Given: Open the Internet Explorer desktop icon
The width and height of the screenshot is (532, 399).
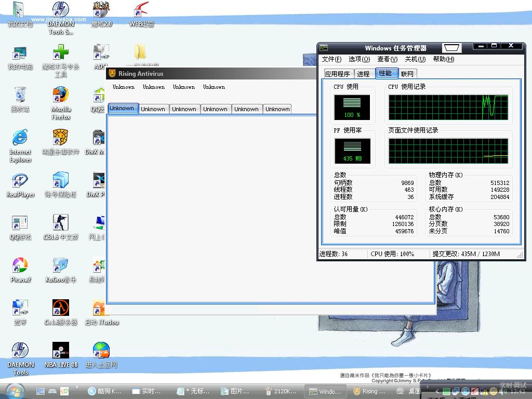Looking at the screenshot, I should click(x=20, y=139).
